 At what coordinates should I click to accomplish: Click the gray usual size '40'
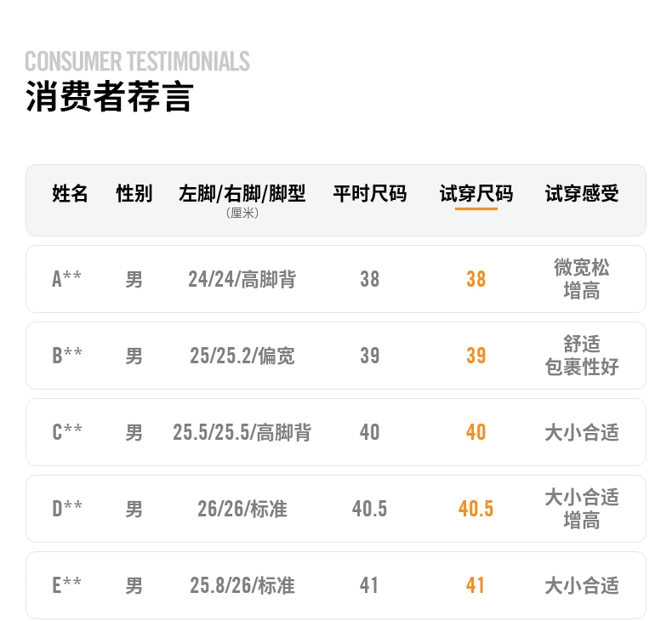370,432
